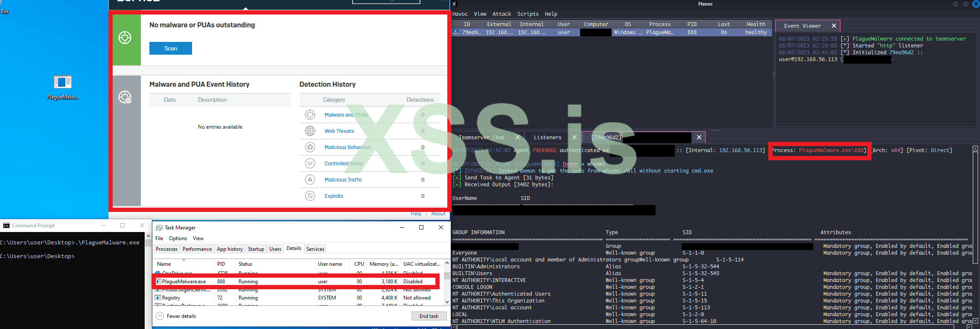The width and height of the screenshot is (980, 329).
Task: Sort Havoc sessions by the Health column
Action: point(756,24)
